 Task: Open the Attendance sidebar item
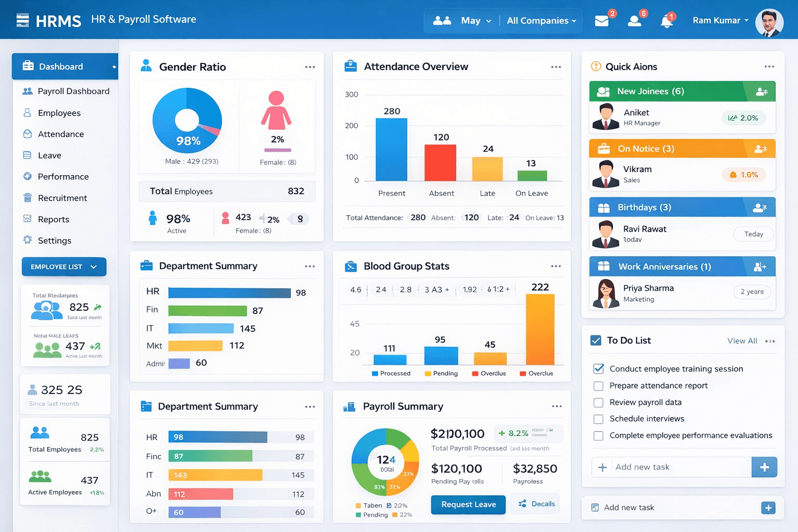[53, 134]
